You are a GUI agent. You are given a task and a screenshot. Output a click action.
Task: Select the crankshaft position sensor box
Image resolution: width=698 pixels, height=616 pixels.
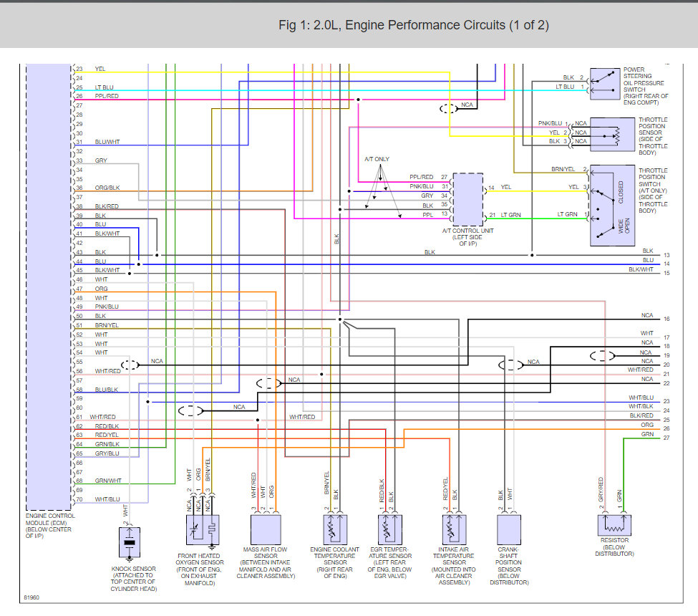[x=509, y=529]
